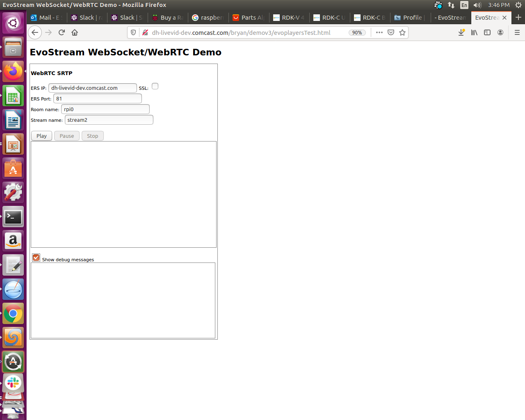
Task: Open page actions three-dot menu
Action: [x=379, y=32]
